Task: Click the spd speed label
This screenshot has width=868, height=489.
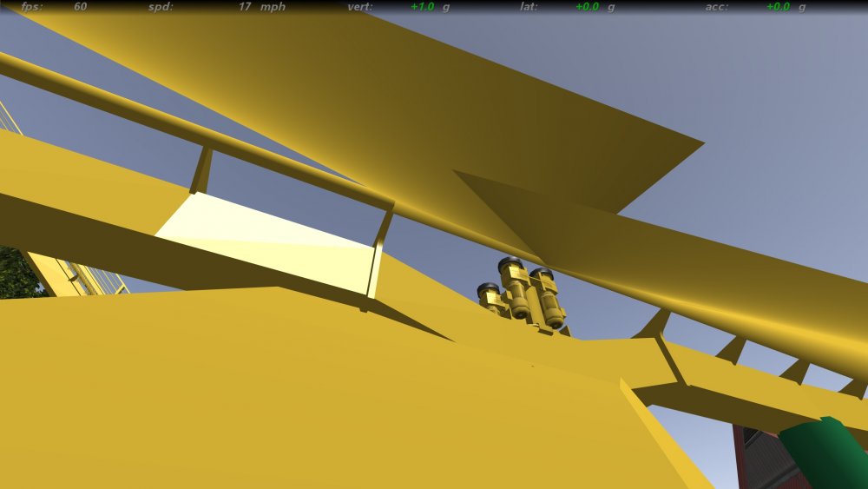Action: coord(160,7)
